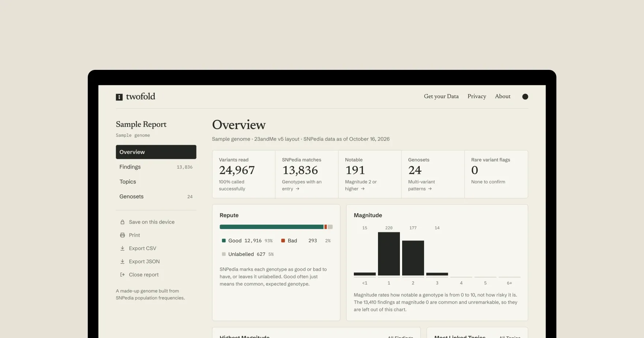Viewport: 644px width, 338px height.
Task: Click the '6+' axis label
Action: pos(509,283)
